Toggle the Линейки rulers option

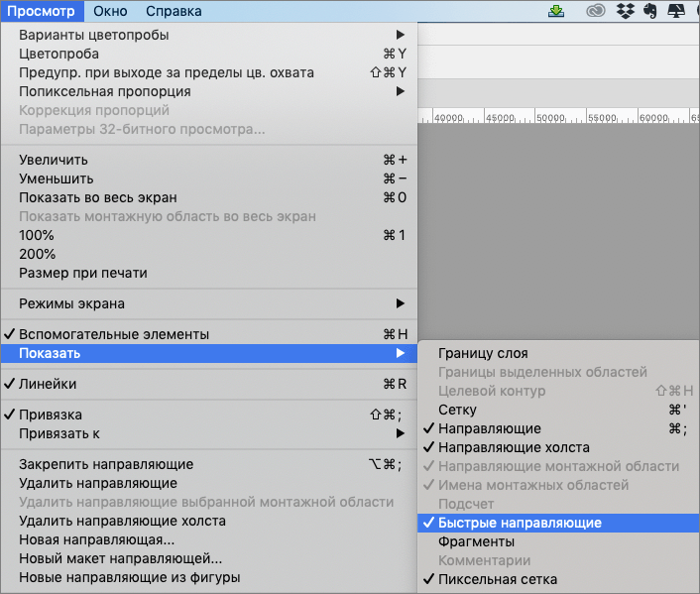click(x=209, y=384)
